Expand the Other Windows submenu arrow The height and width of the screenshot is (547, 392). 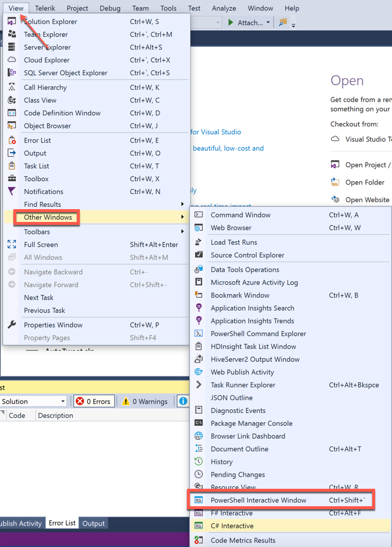tap(182, 217)
